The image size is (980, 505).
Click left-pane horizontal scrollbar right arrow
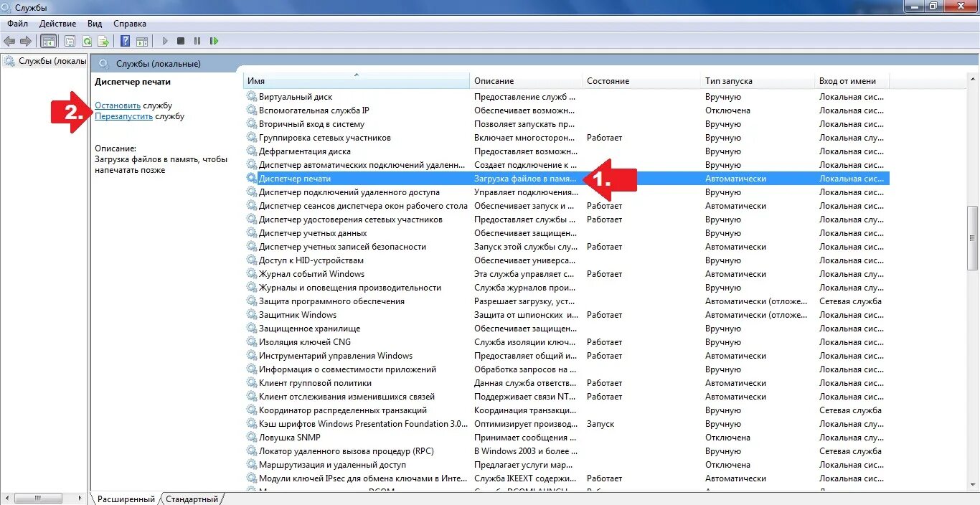click(80, 498)
